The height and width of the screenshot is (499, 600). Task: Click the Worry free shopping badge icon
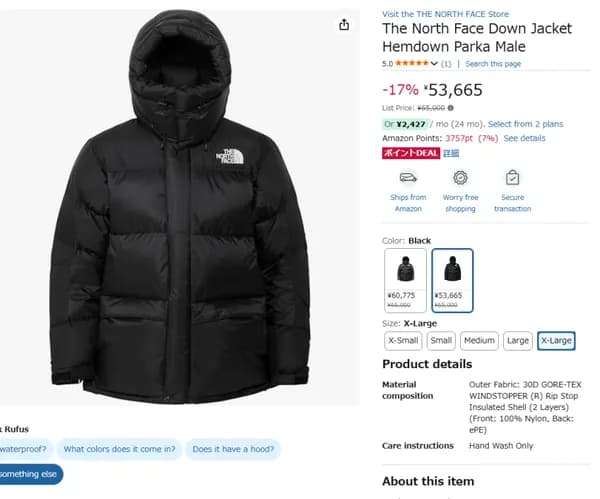pos(460,178)
